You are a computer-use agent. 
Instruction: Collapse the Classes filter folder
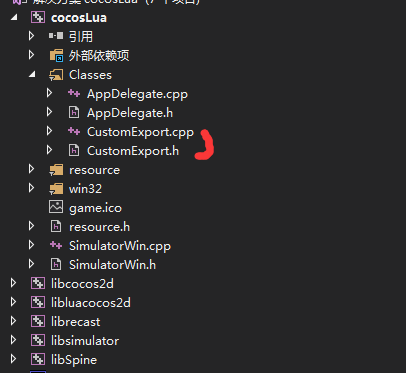[32, 75]
